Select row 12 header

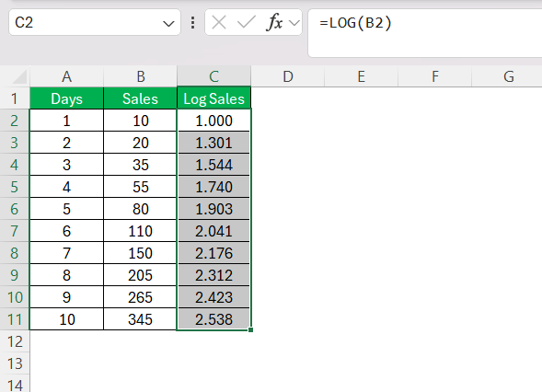(15, 341)
